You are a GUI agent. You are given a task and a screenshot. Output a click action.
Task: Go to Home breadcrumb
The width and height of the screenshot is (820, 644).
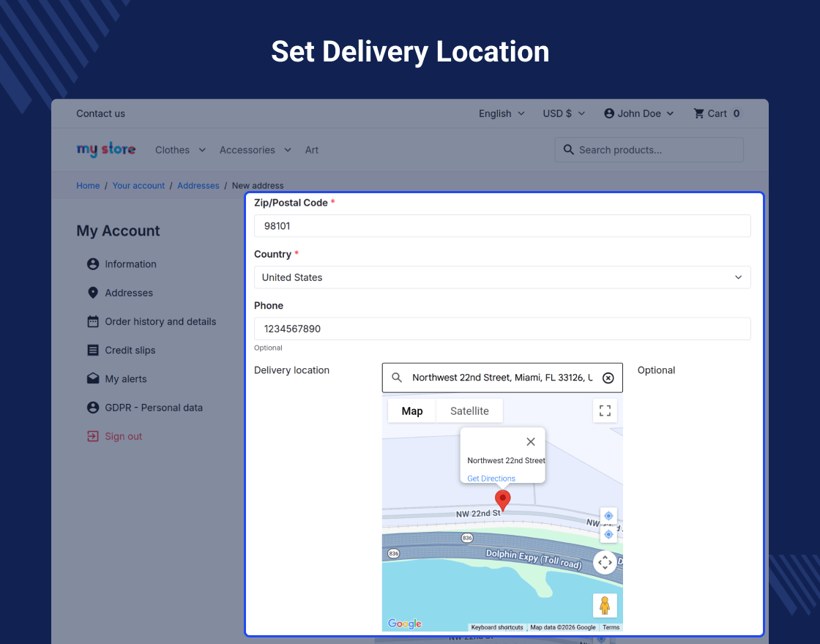tap(88, 186)
